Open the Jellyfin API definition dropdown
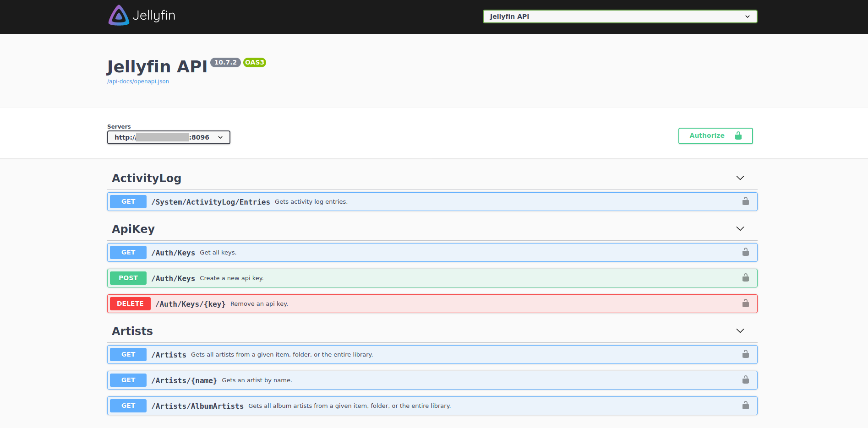868x428 pixels. pos(619,16)
